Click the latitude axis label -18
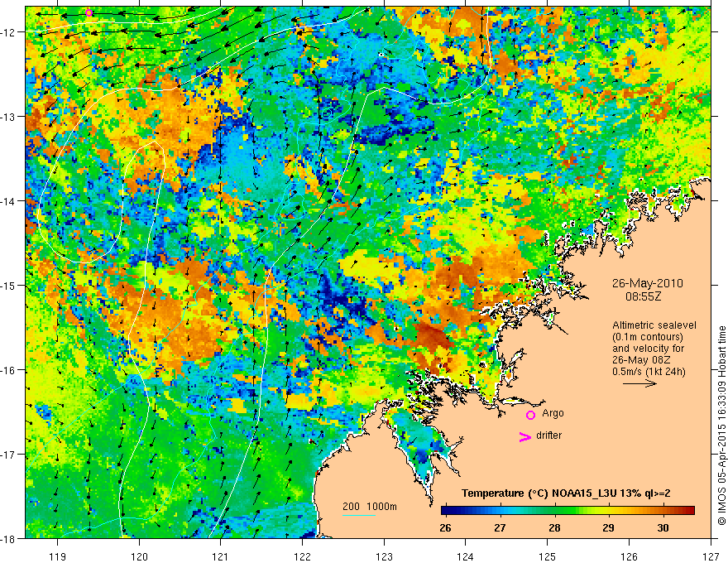728x563 pixels. (x=9, y=538)
